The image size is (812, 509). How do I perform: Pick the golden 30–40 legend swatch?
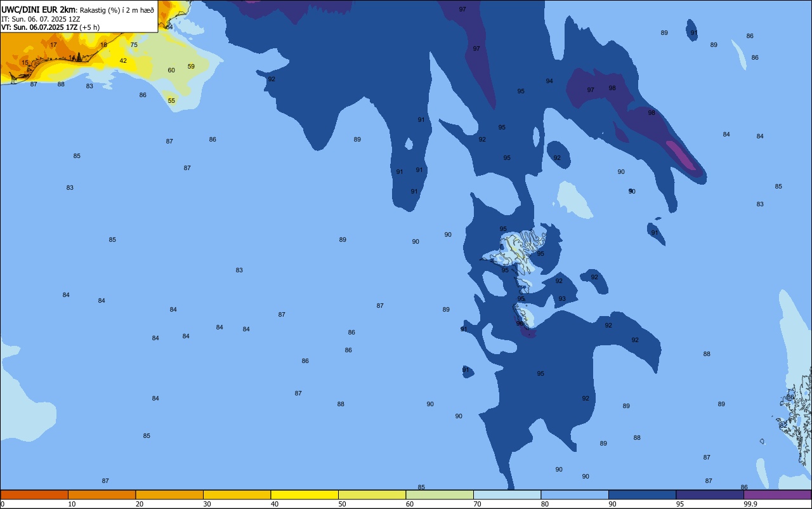(x=237, y=494)
